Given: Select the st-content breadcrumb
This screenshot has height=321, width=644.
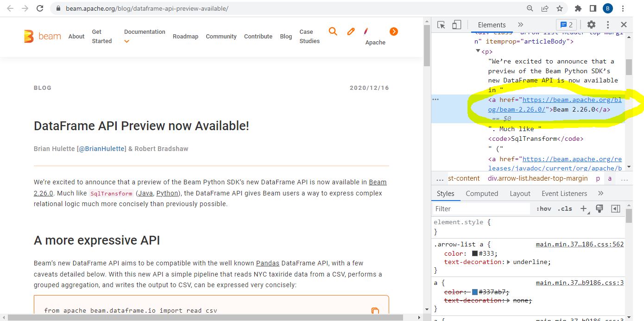Looking at the screenshot, I should [x=464, y=178].
